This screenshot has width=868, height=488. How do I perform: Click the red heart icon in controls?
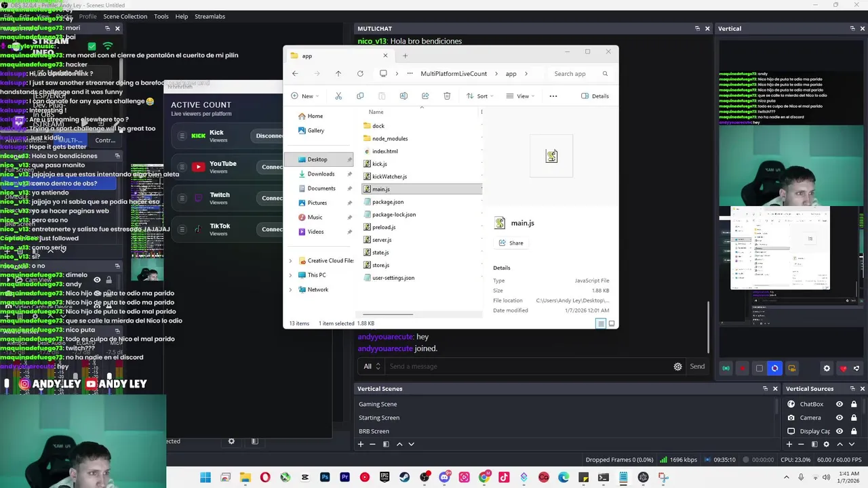(843, 368)
